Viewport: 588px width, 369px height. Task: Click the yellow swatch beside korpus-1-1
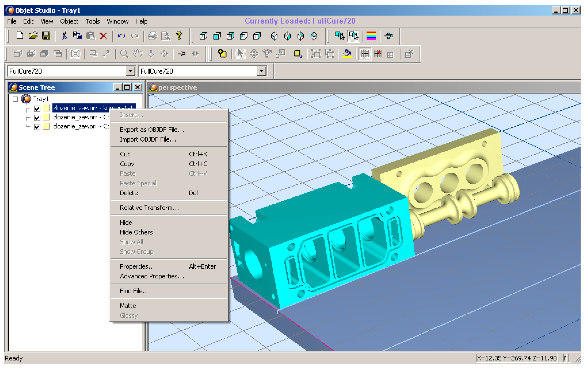[46, 108]
